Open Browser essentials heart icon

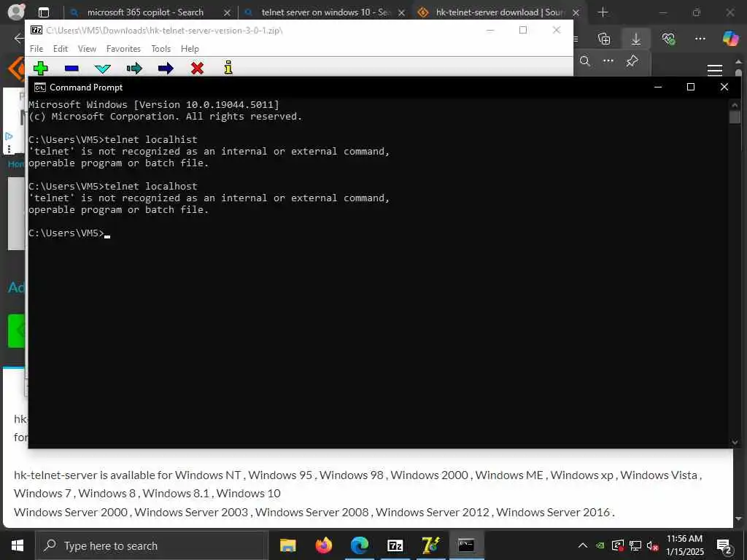pyautogui.click(x=668, y=39)
